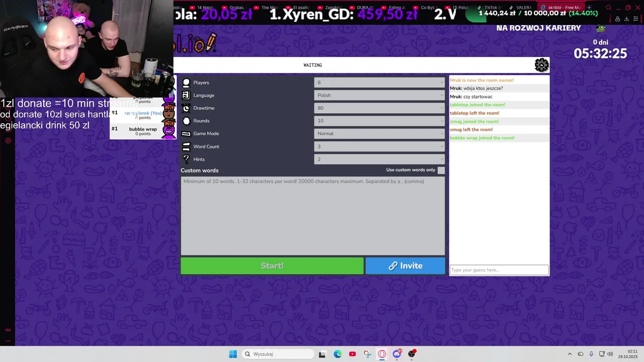Open Snipping Tool from taskbar
Viewport: 644px width, 362px height.
pyautogui.click(x=367, y=354)
